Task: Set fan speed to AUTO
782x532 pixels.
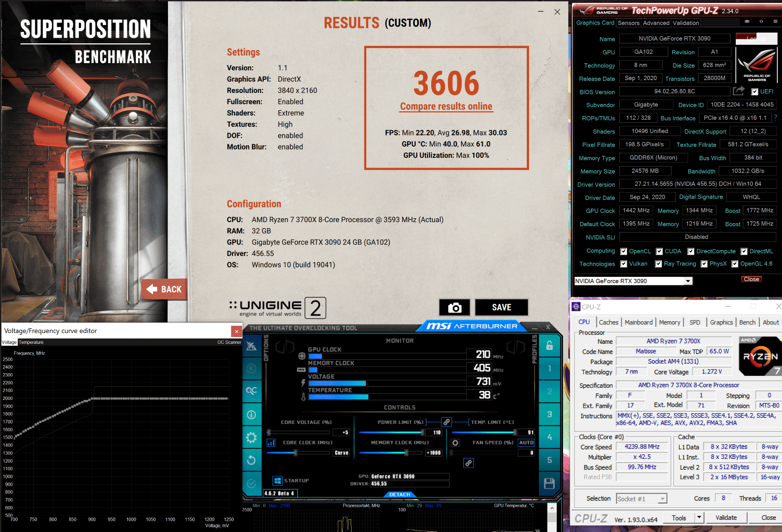Action: [526, 443]
